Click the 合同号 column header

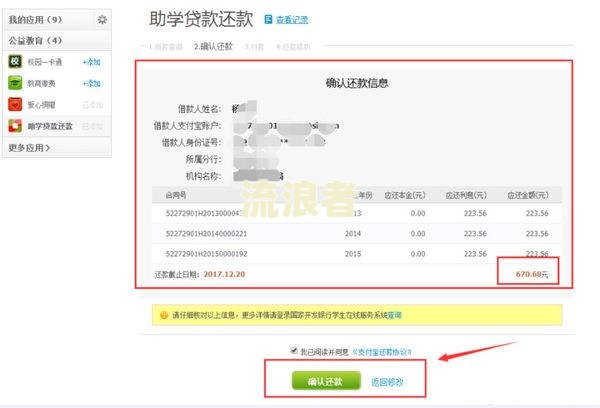176,195
